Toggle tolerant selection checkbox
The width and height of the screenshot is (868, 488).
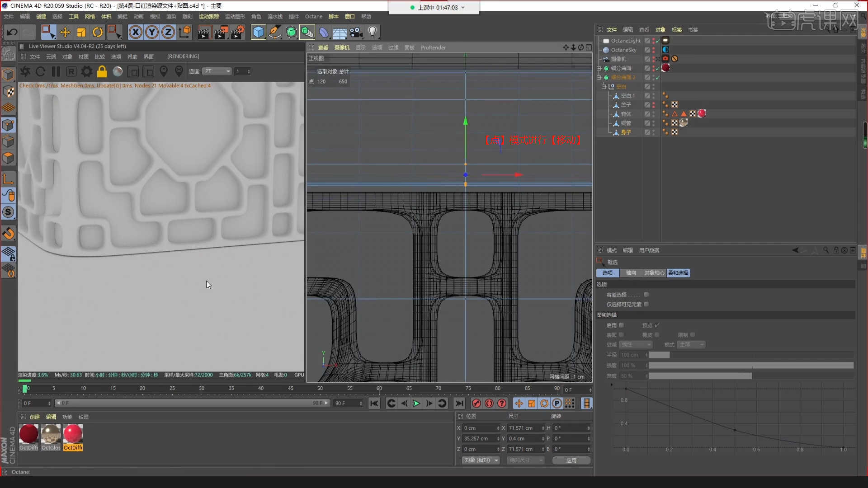point(646,295)
